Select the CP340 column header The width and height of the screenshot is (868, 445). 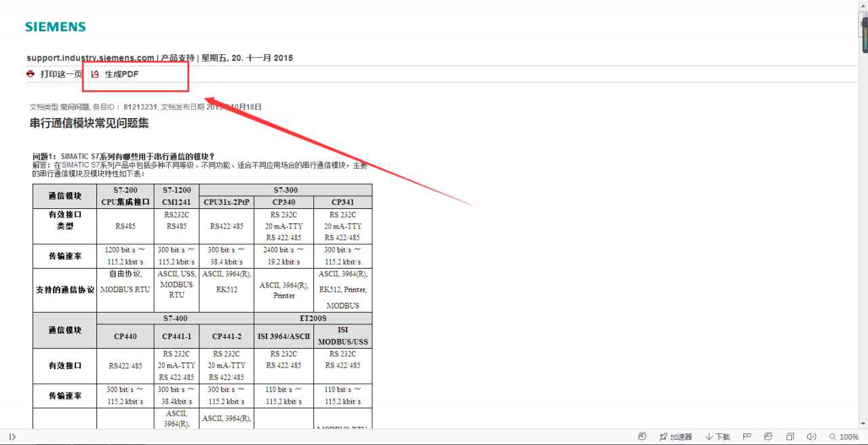coord(283,202)
